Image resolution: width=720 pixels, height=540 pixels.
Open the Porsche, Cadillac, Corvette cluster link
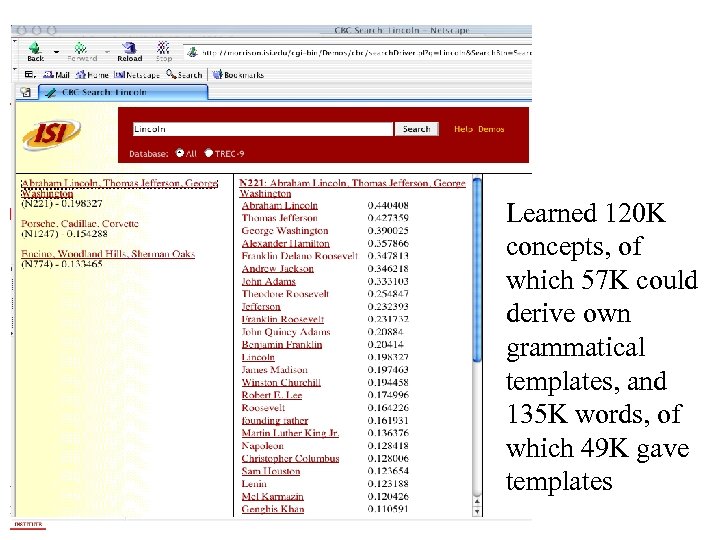(x=79, y=224)
